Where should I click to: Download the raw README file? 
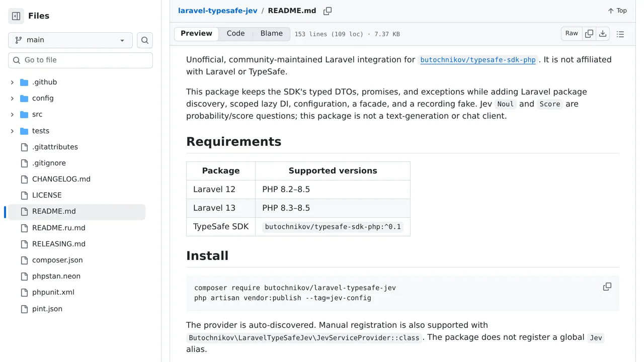tap(603, 34)
